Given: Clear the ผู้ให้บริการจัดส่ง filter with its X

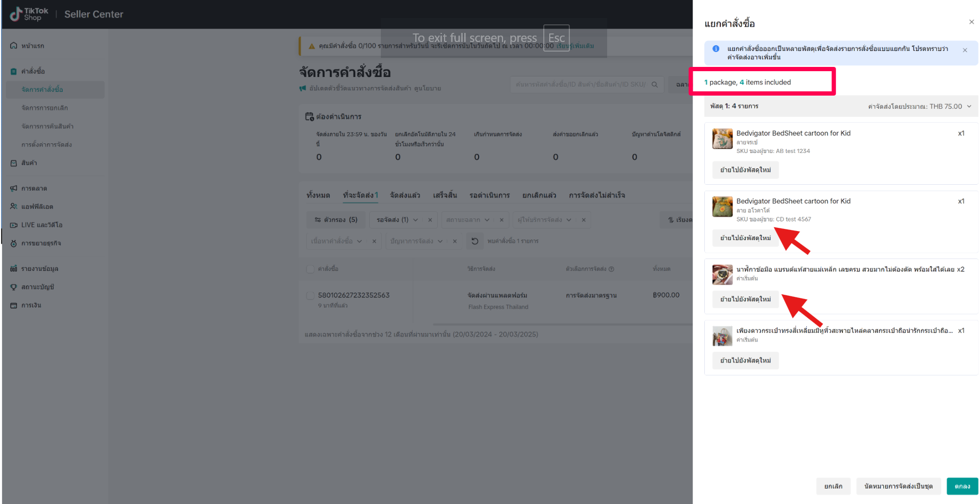Looking at the screenshot, I should (x=583, y=220).
